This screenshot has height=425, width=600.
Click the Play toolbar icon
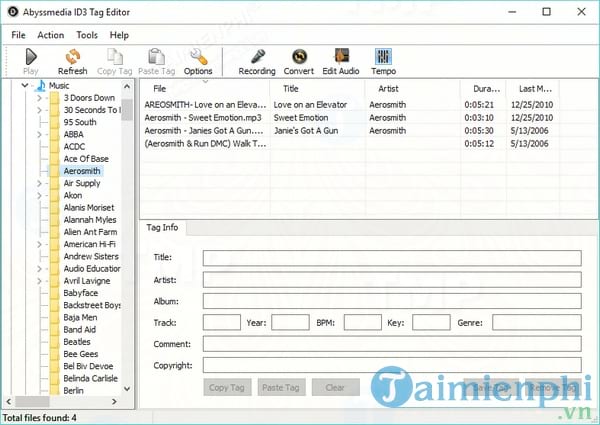click(x=31, y=57)
